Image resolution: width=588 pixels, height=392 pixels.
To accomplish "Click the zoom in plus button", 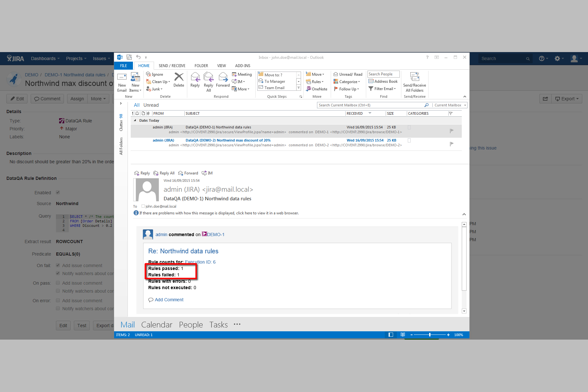I will 448,335.
